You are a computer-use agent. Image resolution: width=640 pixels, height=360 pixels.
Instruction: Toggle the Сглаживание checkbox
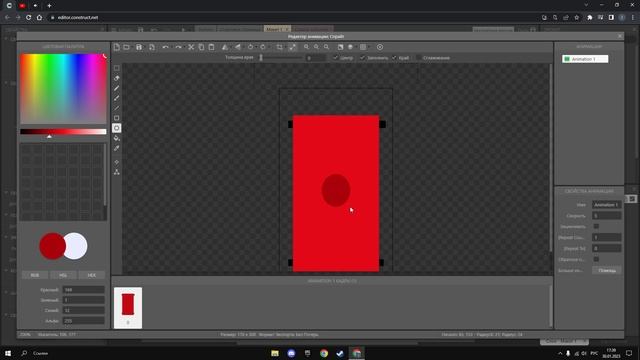419,58
